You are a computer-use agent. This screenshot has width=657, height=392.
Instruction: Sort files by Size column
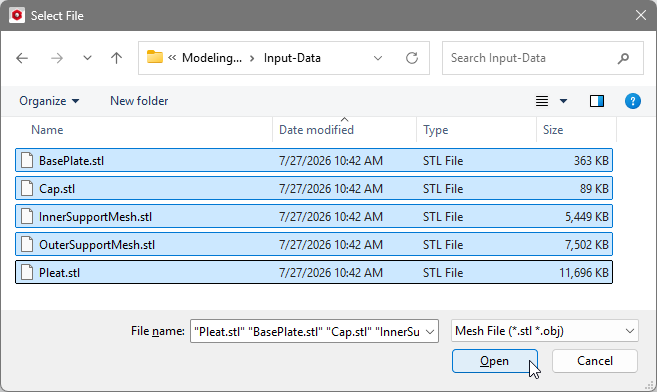pyautogui.click(x=553, y=130)
